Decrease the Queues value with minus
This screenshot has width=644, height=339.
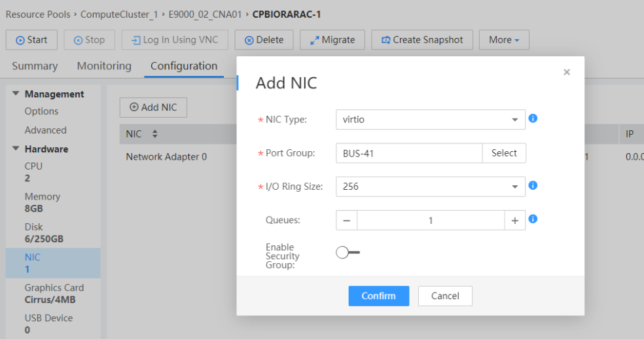346,221
